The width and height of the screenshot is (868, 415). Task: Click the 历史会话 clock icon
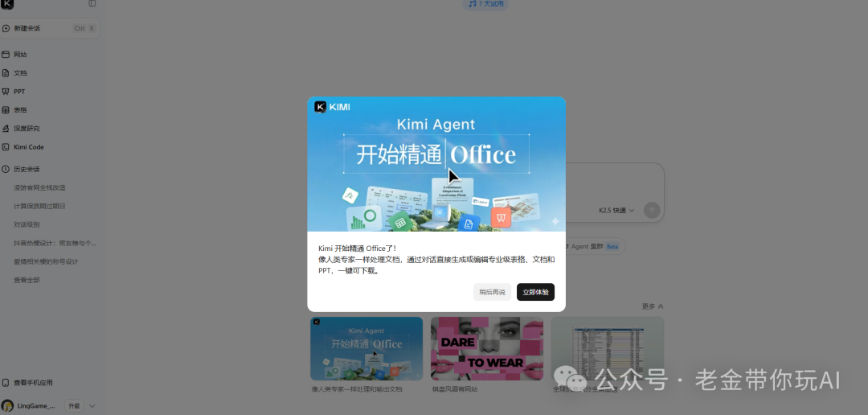tap(6, 169)
